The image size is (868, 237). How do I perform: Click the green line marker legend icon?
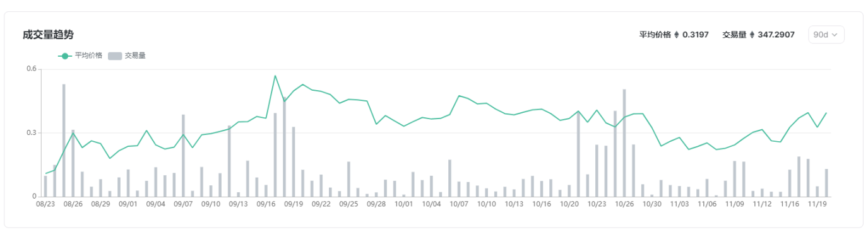[65, 56]
